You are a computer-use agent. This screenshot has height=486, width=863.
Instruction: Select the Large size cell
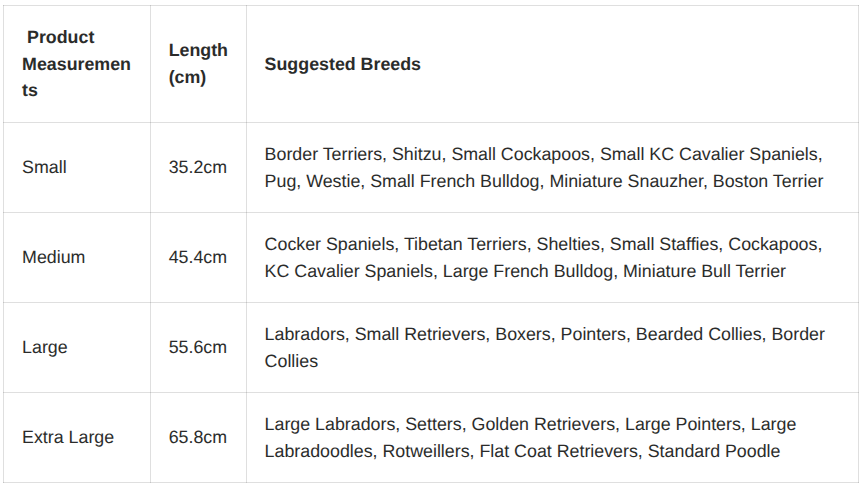[x=45, y=347]
